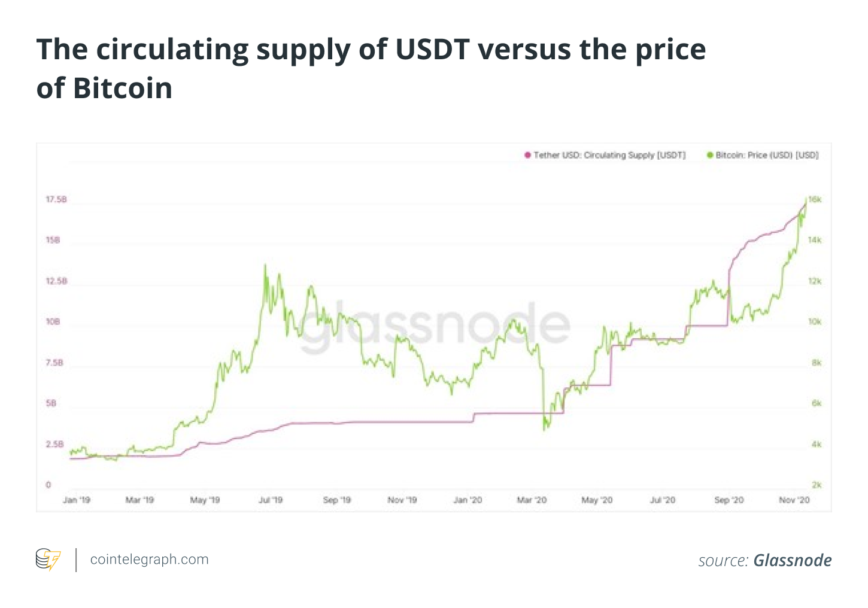The height and width of the screenshot is (608, 868).
Task: Click the Cointelegraph logo icon
Action: tap(48, 560)
